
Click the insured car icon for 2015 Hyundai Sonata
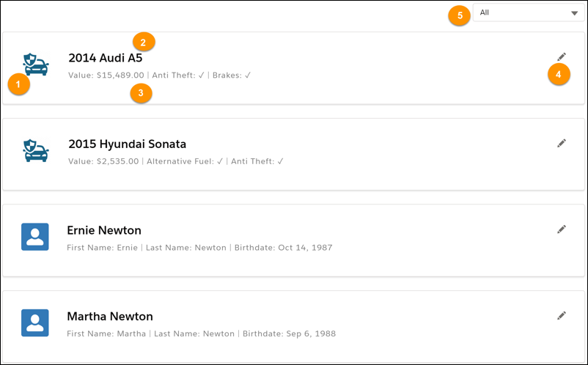tap(36, 151)
